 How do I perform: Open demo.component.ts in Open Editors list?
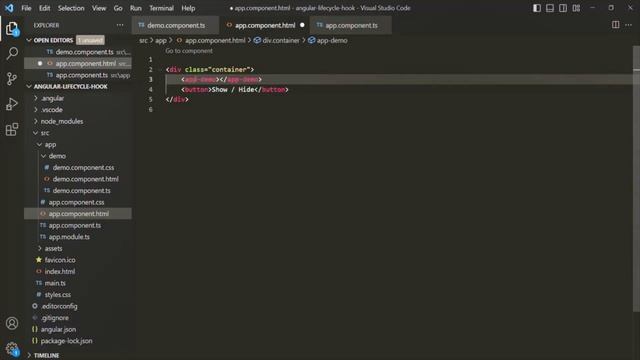point(78,52)
